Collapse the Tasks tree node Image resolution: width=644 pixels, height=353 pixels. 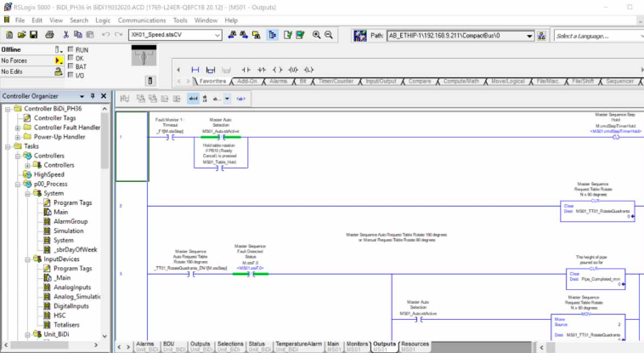(8, 147)
